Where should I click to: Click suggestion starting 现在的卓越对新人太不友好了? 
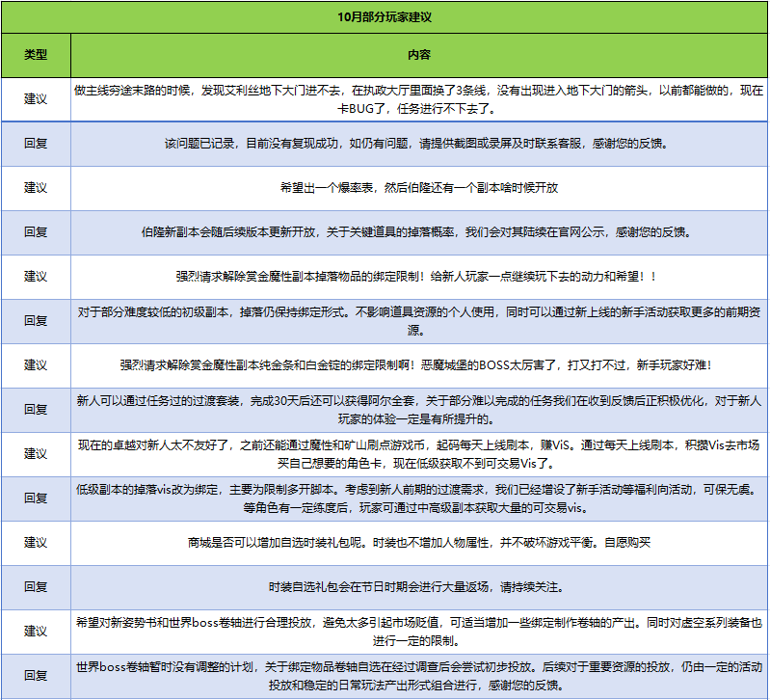pyautogui.click(x=419, y=454)
